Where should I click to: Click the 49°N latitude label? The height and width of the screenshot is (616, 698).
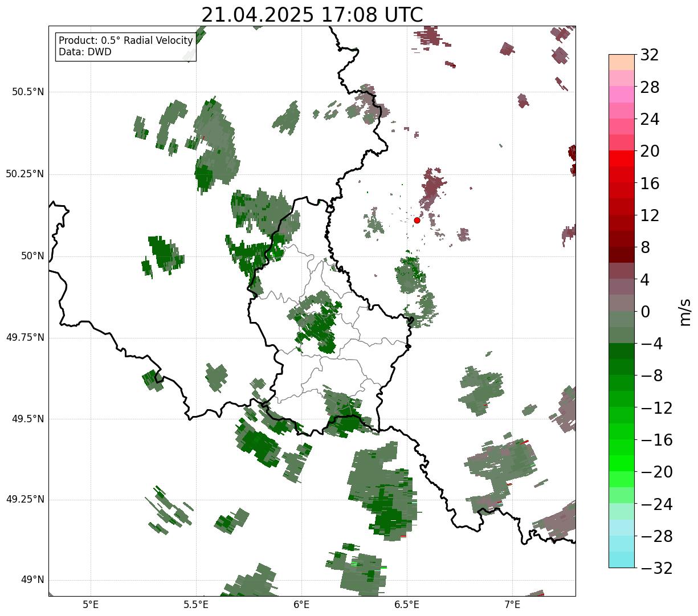pos(32,580)
